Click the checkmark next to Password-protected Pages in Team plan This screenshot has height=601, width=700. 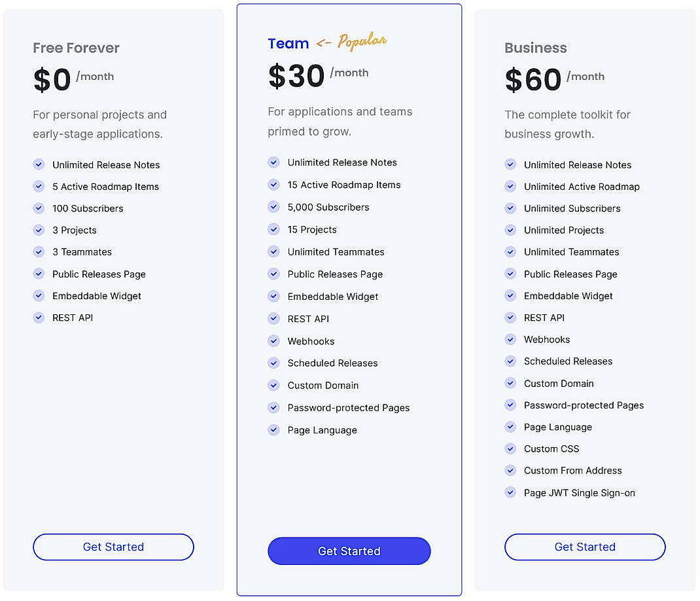pos(273,407)
